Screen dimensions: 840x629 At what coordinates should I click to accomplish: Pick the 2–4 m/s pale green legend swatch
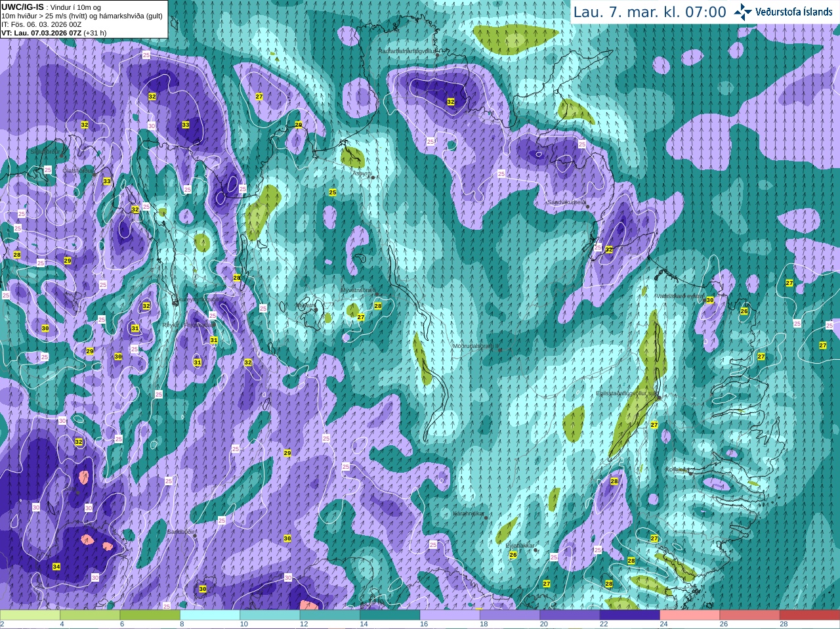30,615
